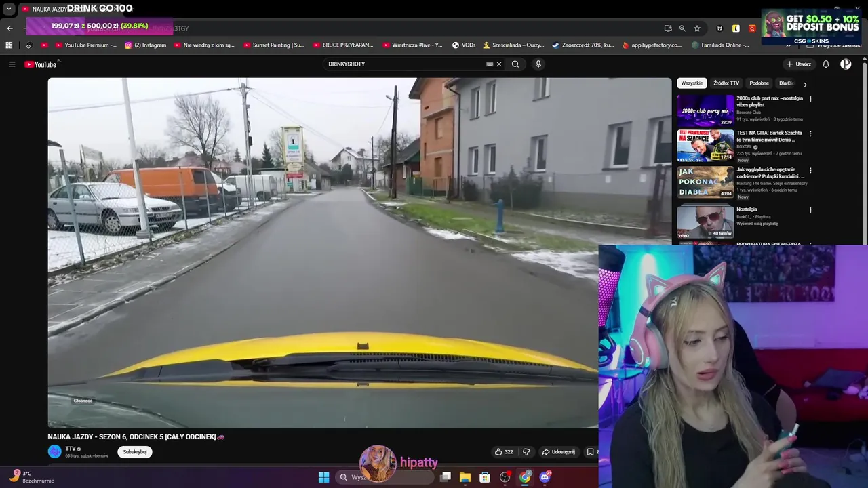This screenshot has height=488, width=868.
Task: Open the 2000s club party mix thumbnail
Action: 705,110
